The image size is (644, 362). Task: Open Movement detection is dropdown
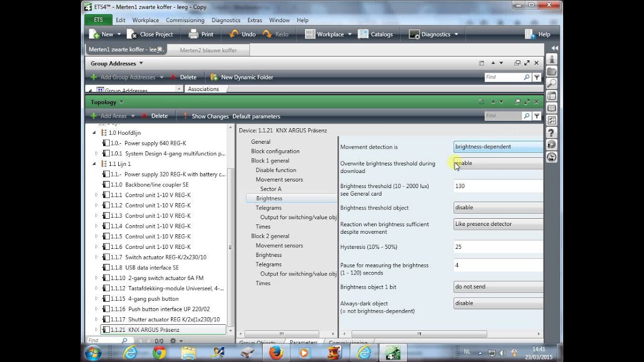[498, 147]
